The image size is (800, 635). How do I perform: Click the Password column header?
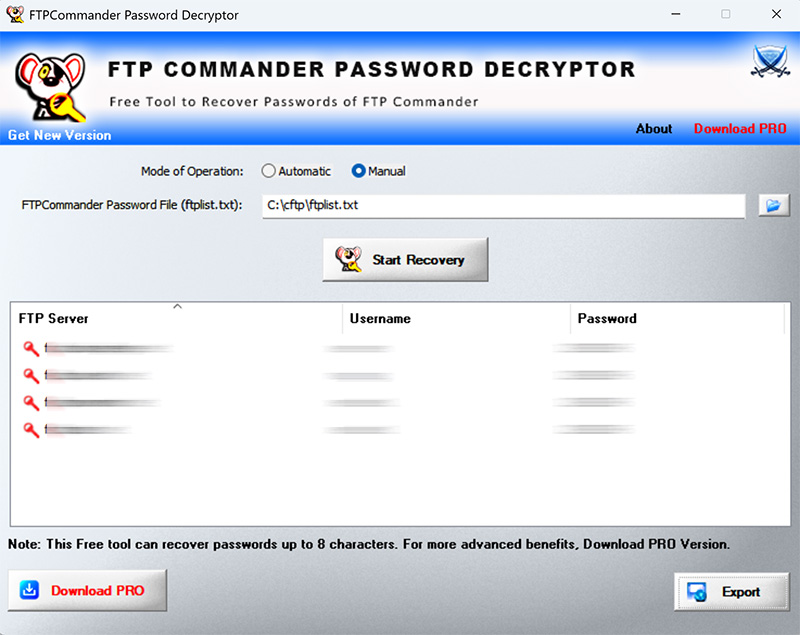[x=676, y=318]
